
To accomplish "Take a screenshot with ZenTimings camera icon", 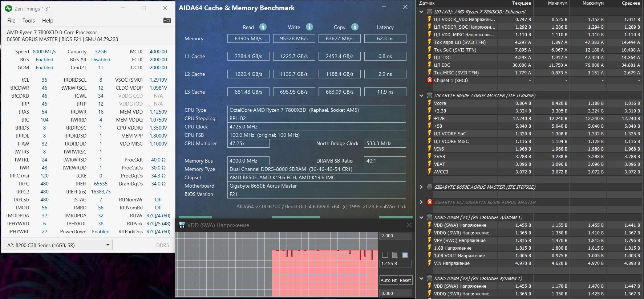I will click(167, 20).
